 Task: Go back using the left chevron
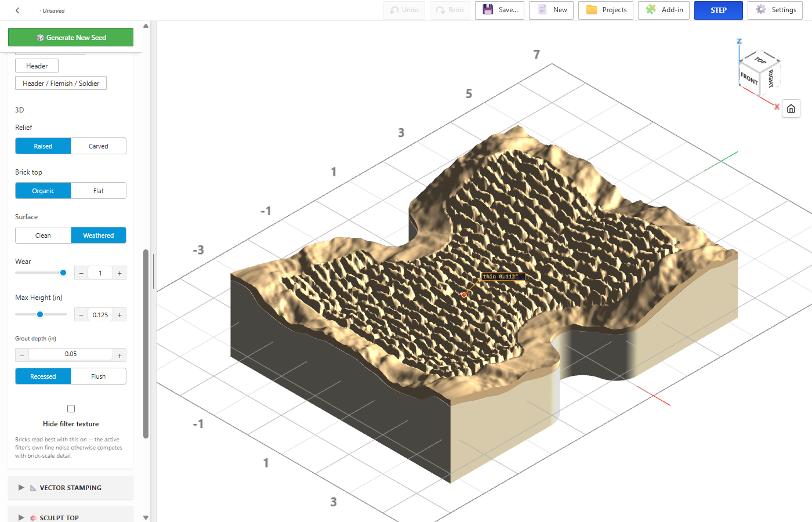point(17,10)
